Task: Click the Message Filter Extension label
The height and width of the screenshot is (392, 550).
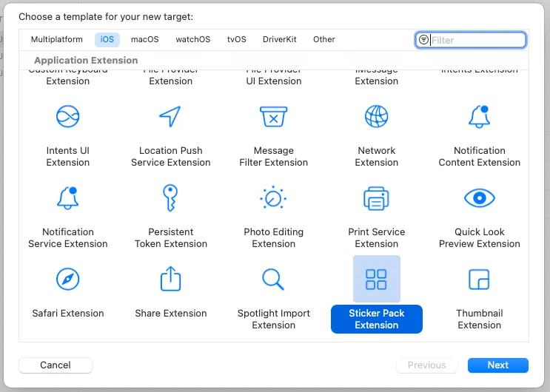Action: [274, 156]
